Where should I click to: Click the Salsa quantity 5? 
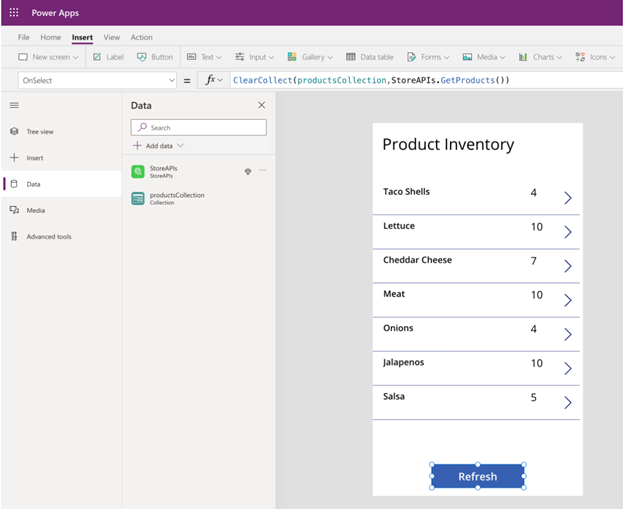534,398
